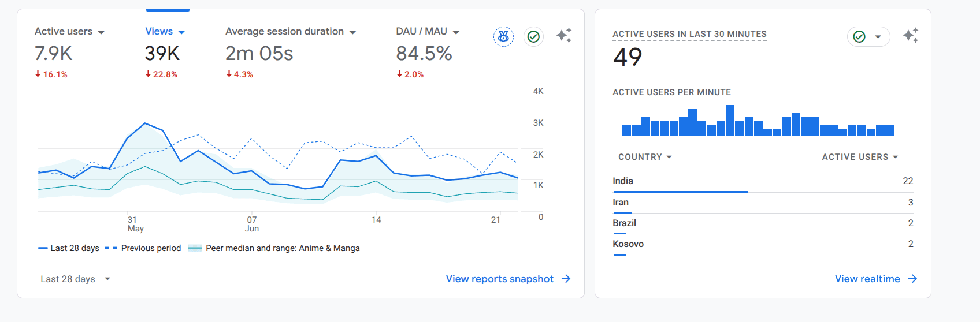Open the Active Users column dropdown
The height and width of the screenshot is (322, 980).
tap(860, 157)
